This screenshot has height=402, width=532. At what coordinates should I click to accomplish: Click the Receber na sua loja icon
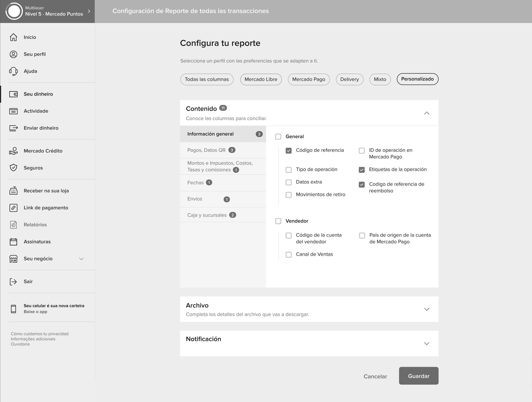13,191
